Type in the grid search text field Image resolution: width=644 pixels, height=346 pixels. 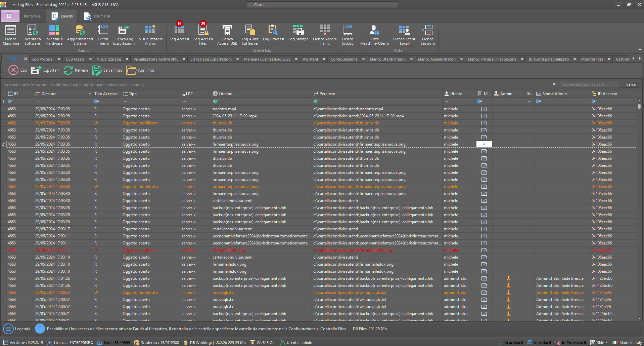tap(589, 84)
